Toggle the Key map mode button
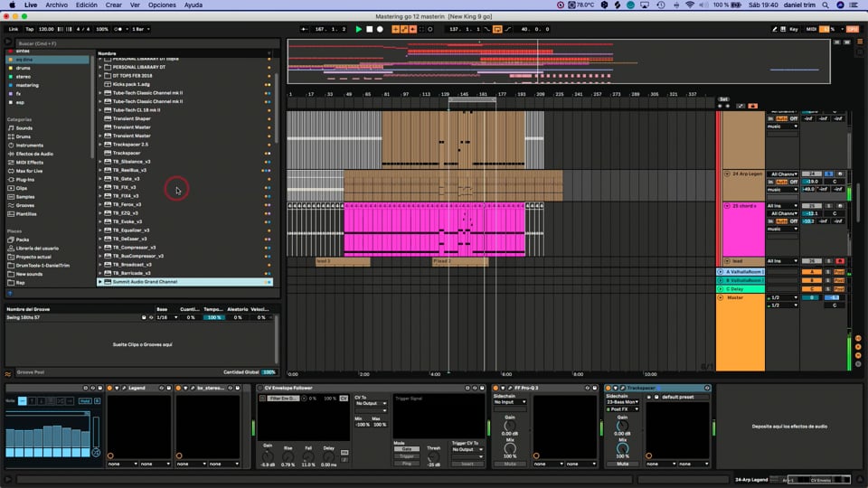 pos(793,29)
